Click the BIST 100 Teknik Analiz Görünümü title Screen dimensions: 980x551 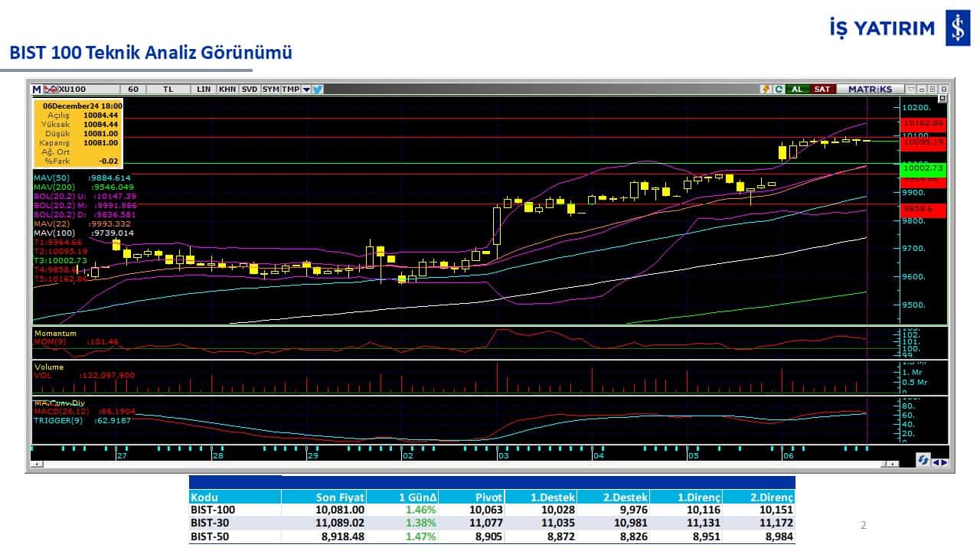pos(151,53)
